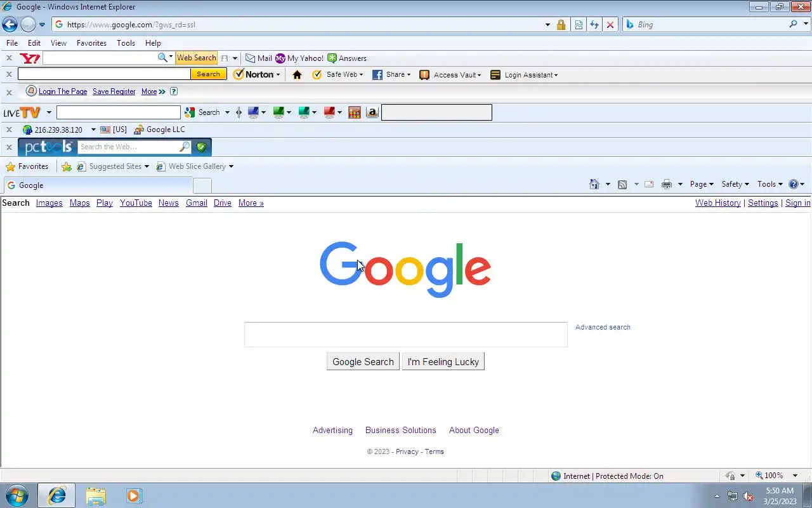This screenshot has width=812, height=508.
Task: Click the back navigation arrow
Action: 10,25
